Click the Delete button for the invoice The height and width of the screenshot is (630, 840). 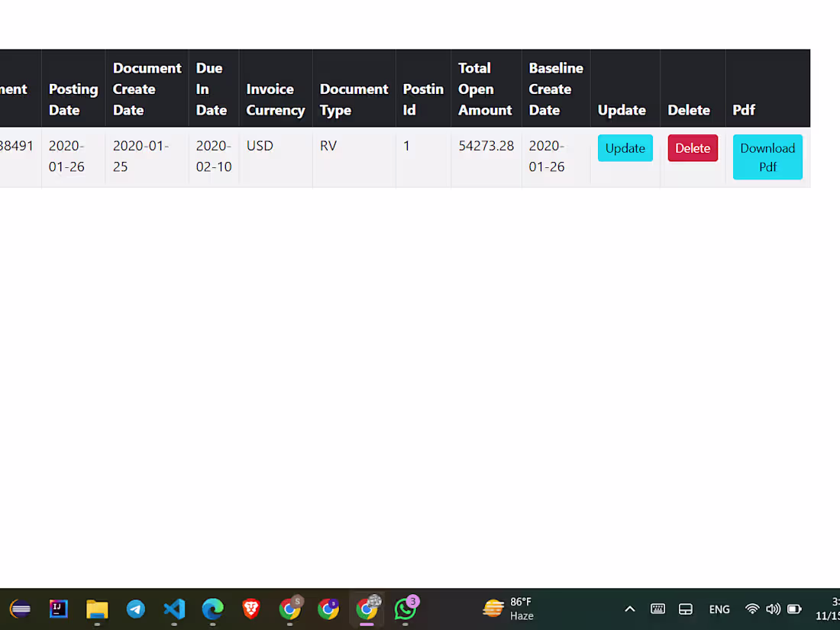point(692,148)
